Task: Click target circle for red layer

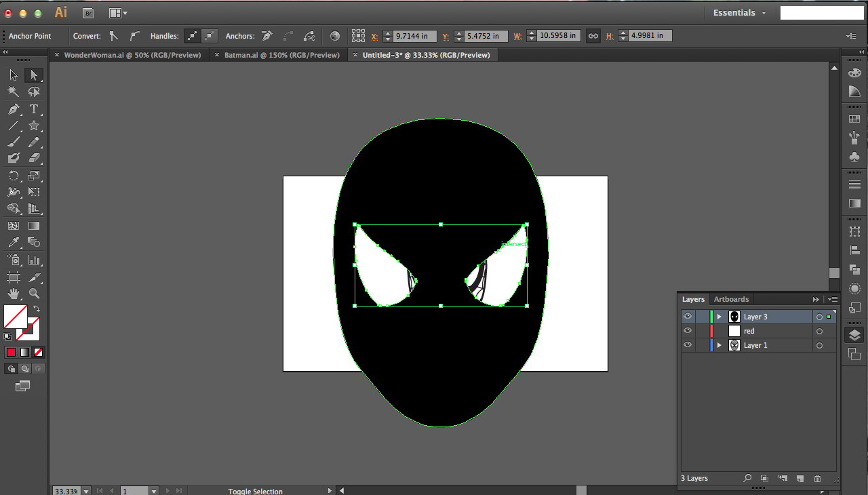Action: pyautogui.click(x=819, y=331)
